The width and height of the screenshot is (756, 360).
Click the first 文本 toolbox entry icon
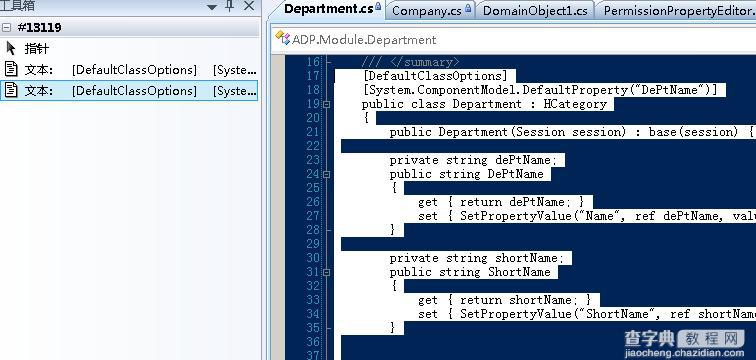pos(11,69)
